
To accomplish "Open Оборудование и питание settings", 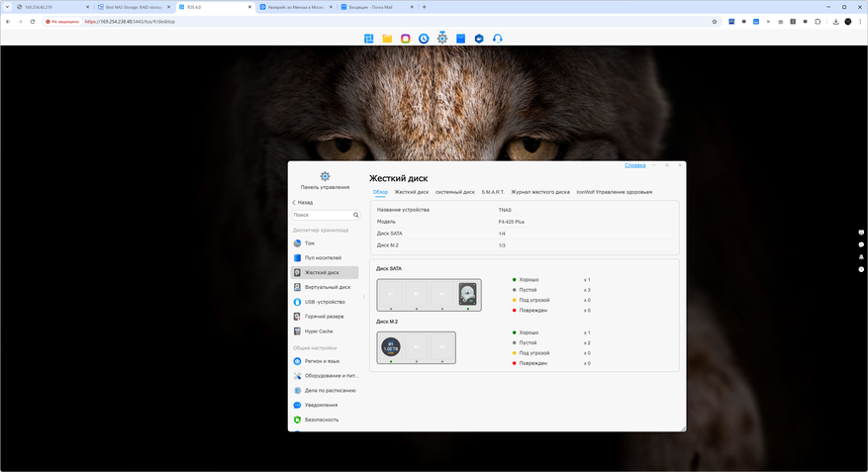I will [x=325, y=376].
